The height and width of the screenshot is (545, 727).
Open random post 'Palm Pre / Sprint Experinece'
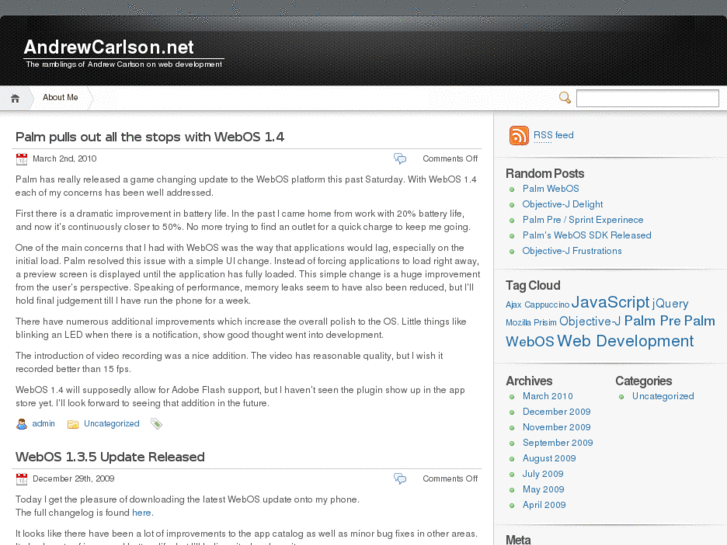point(583,220)
